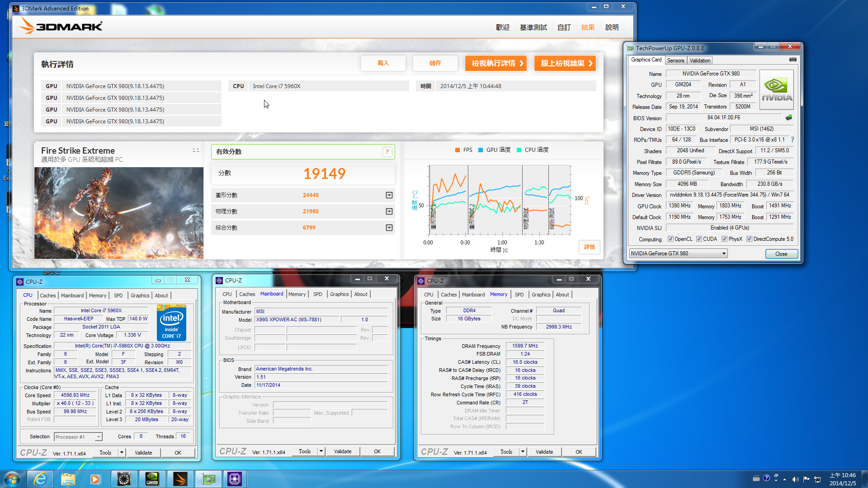The image size is (868, 488).
Task: Click the blue GPU 溫度 legend swatch
Action: click(481, 150)
